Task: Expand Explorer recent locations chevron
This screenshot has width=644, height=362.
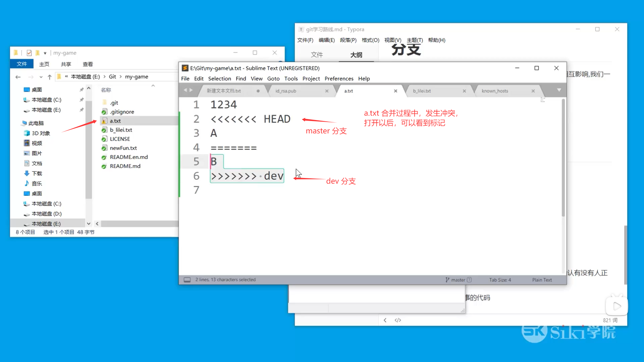Action: pos(41,77)
